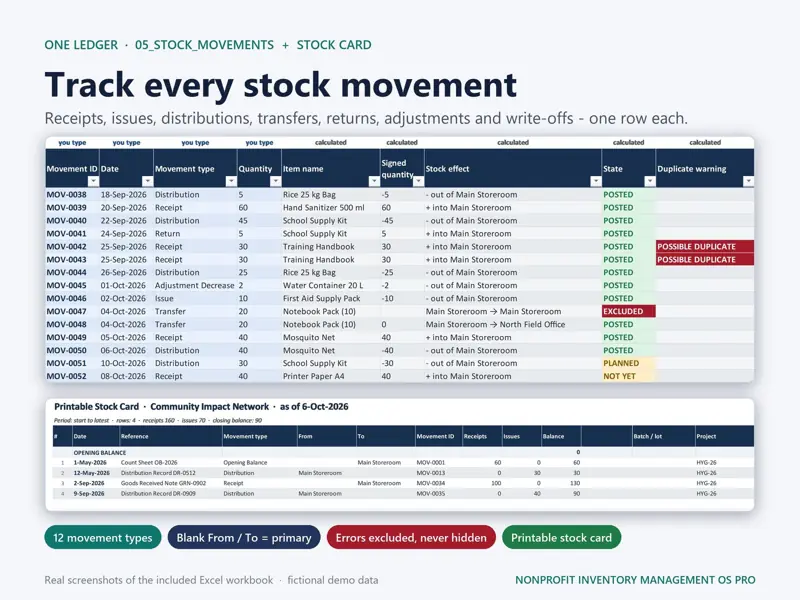800x600 pixels.
Task: Open the Movement ID column filter dropdown
Action: [93, 181]
